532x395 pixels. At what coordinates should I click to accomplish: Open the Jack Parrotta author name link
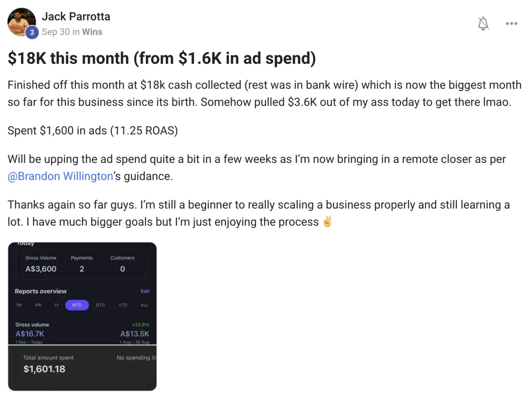[76, 17]
